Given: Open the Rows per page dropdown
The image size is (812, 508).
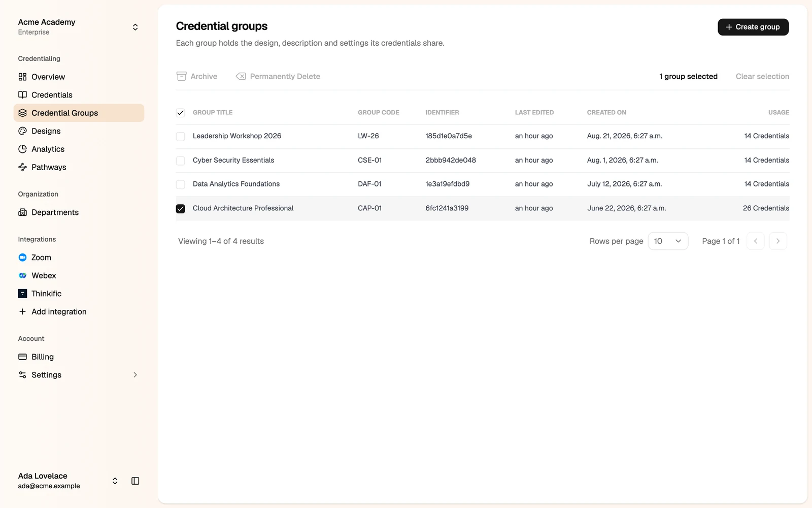Looking at the screenshot, I should coord(668,241).
